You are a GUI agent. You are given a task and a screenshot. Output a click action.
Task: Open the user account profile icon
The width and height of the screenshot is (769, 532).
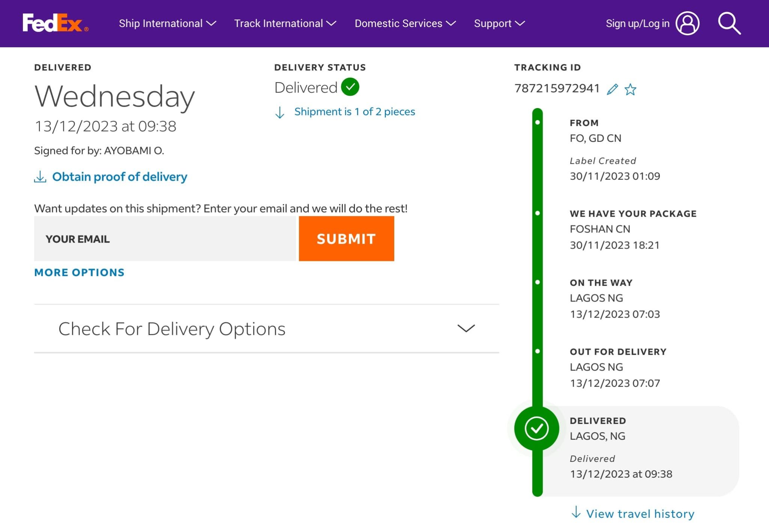point(687,23)
